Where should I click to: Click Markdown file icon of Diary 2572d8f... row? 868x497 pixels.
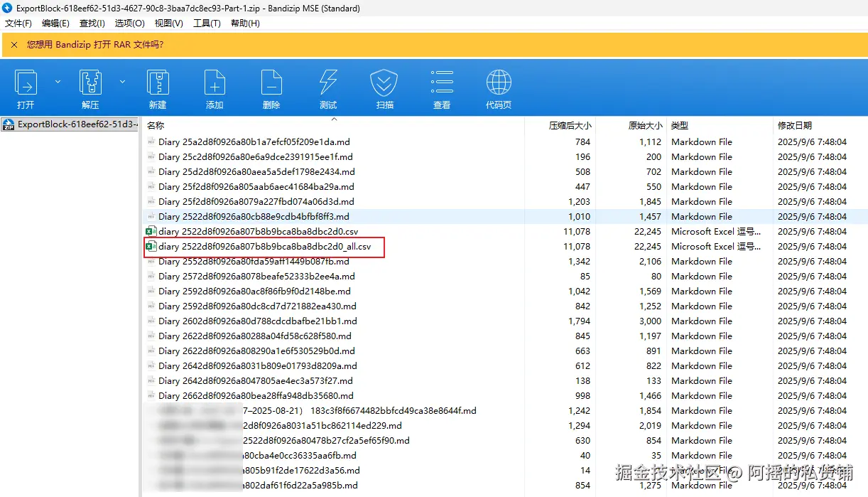coord(151,277)
